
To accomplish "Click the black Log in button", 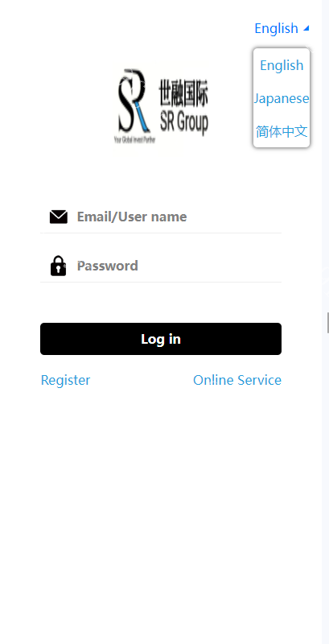I will click(161, 339).
